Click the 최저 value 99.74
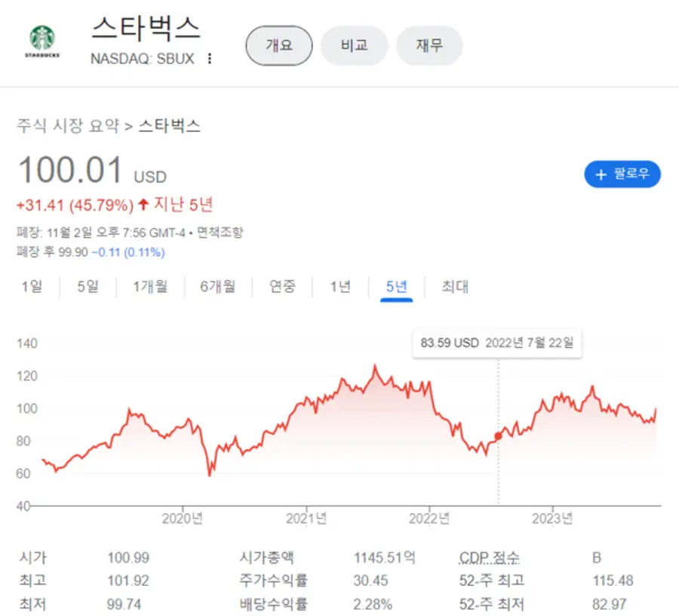This screenshot has height=616, width=679. 124,604
